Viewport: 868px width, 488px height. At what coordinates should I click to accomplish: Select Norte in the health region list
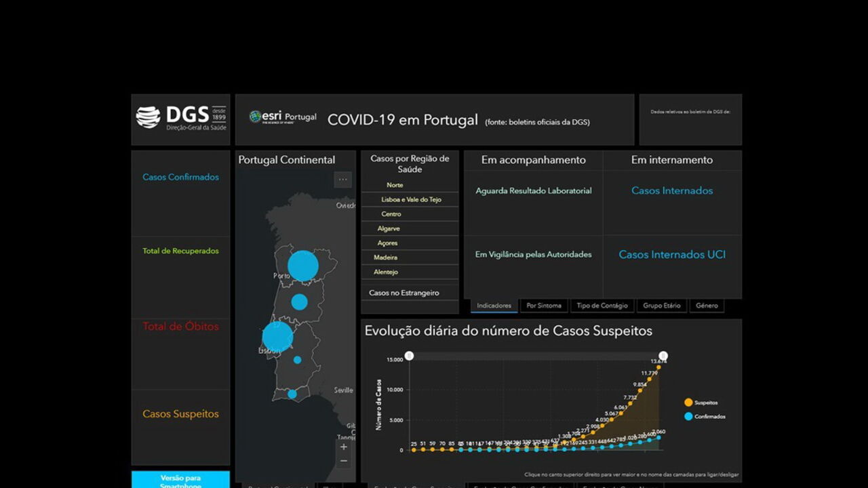coord(395,185)
